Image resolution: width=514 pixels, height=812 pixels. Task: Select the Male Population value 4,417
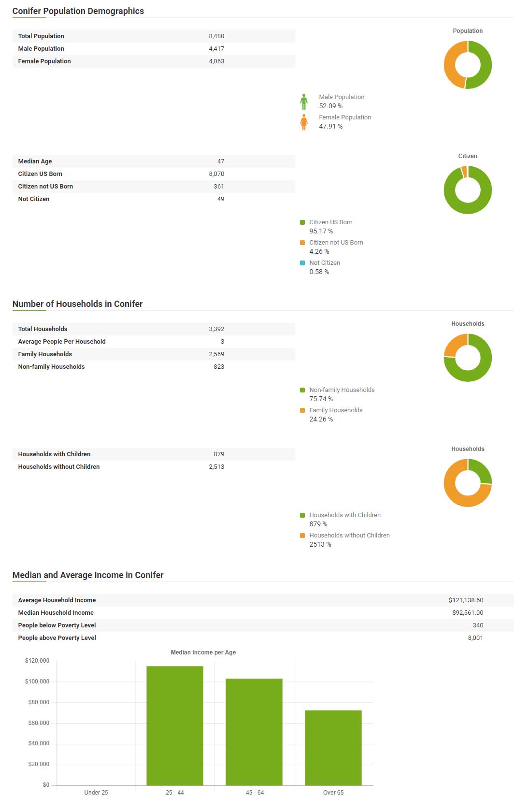(216, 49)
